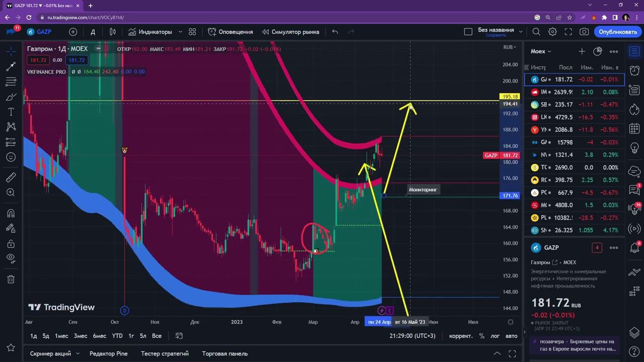Screen dimensions: 644x362
Task: Open indicator templates grid icon
Action: pyautogui.click(x=192, y=32)
